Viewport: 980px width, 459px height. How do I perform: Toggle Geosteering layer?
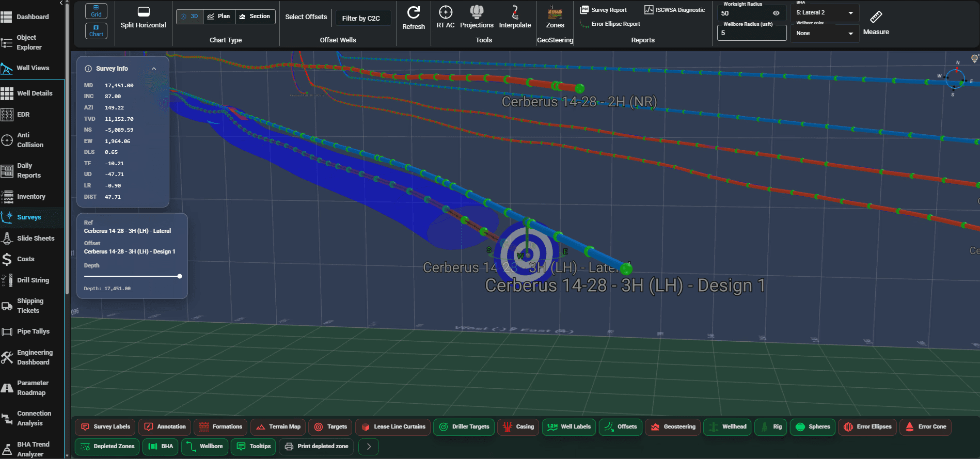coord(673,427)
